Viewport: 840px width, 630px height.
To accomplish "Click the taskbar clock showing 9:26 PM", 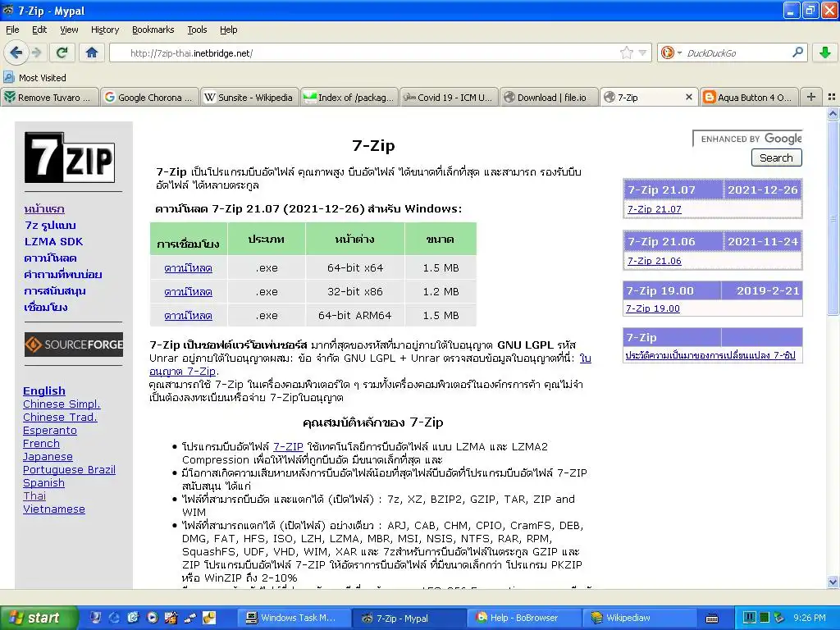I will 809,618.
